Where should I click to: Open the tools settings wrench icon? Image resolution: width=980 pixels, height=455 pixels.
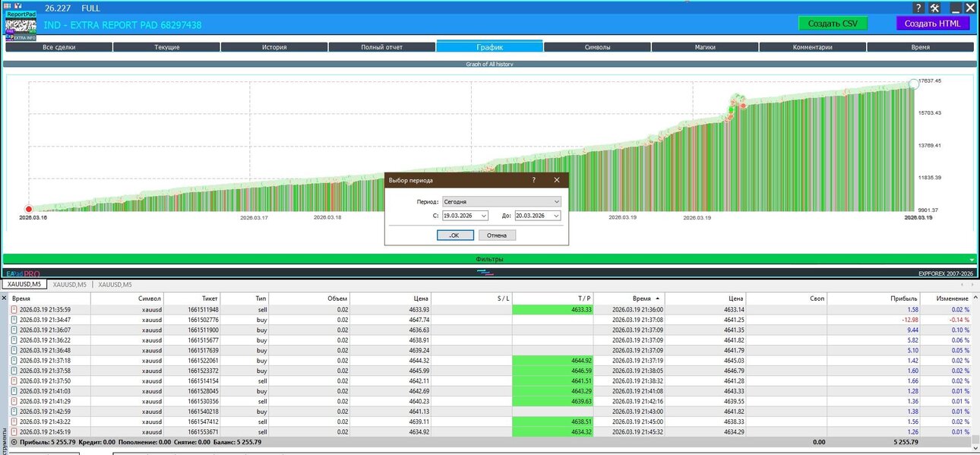(x=935, y=8)
